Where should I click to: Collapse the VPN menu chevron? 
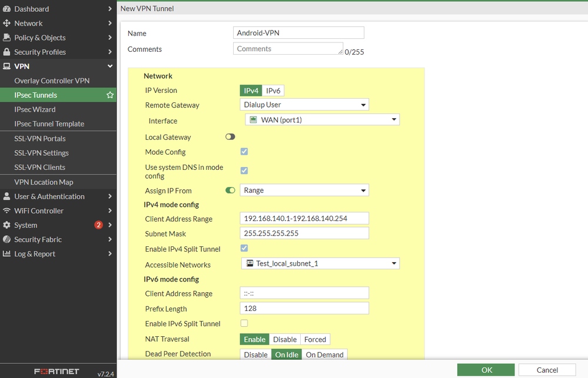110,66
